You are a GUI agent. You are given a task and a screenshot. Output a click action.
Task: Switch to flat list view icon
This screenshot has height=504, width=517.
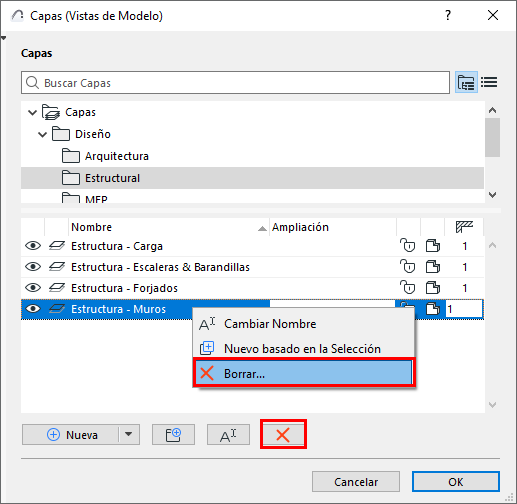coord(489,82)
